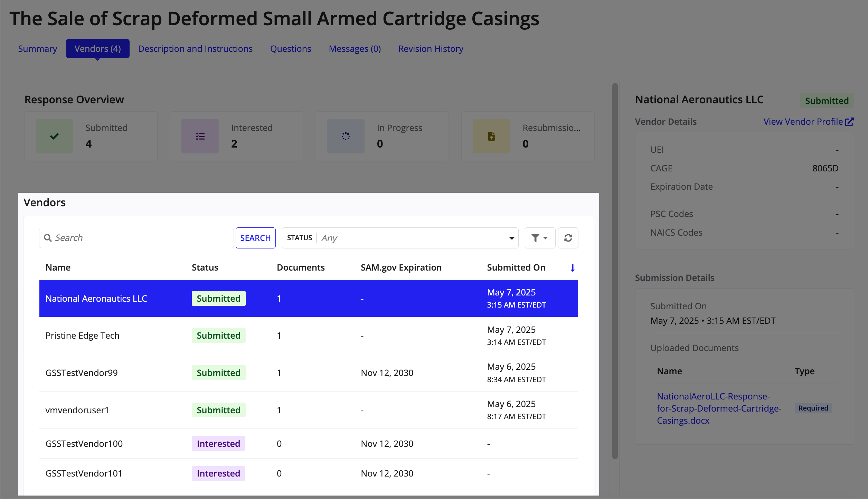Click the Documents column header
Screen dimensions: 868x499
[x=301, y=267]
